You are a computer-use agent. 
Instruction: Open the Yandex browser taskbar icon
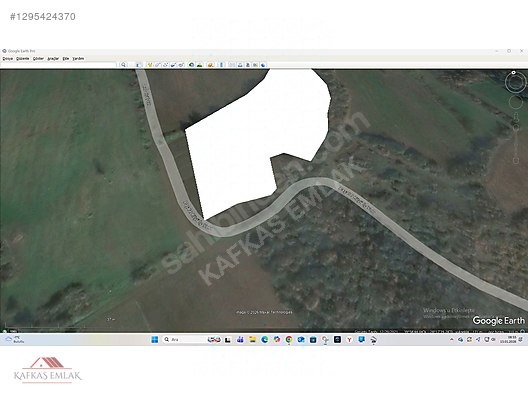[x=349, y=339]
